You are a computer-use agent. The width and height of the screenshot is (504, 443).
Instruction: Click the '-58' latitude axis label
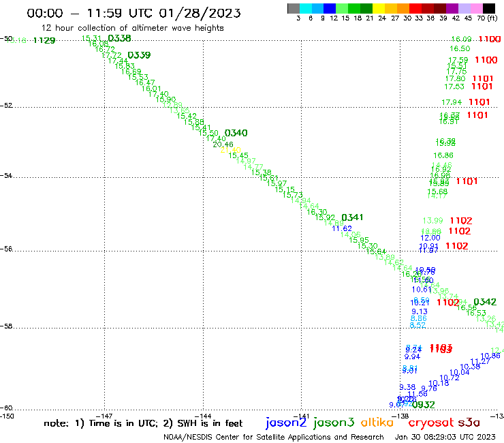point(6,326)
